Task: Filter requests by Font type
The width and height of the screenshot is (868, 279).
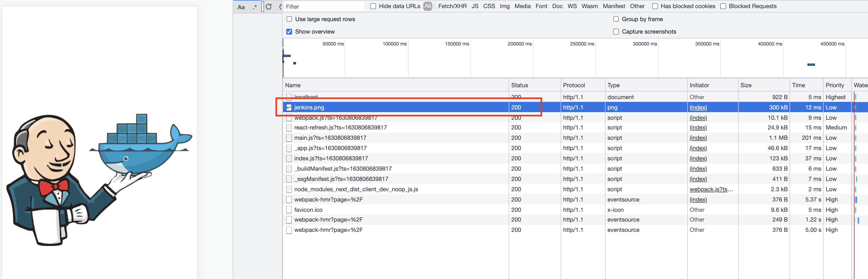Action: [541, 6]
